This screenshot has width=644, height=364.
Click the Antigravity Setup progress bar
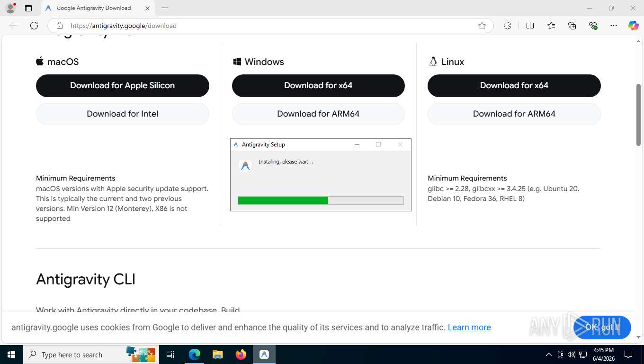tap(321, 200)
